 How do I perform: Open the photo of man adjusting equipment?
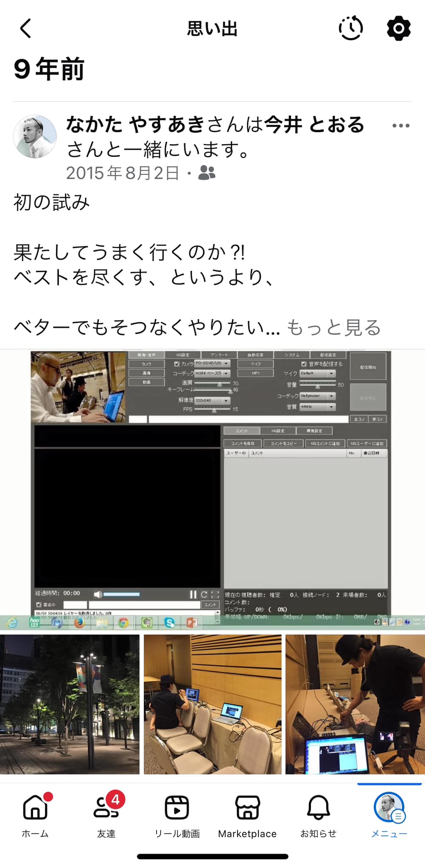[355, 704]
